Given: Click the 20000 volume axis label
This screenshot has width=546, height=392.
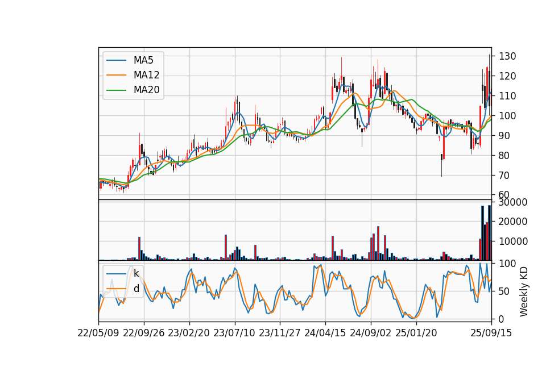Looking at the screenshot, I should click(x=513, y=222).
